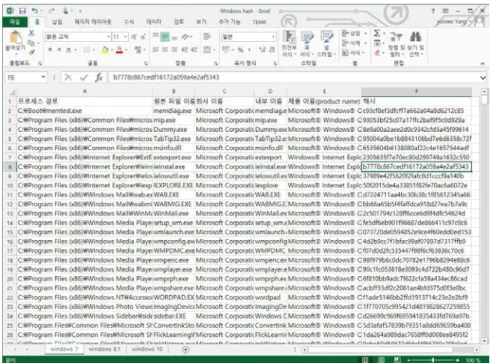Image resolution: width=493 pixels, height=363 pixels.
Task: Switch to the windows 8.1 sheet
Action: [104, 349]
